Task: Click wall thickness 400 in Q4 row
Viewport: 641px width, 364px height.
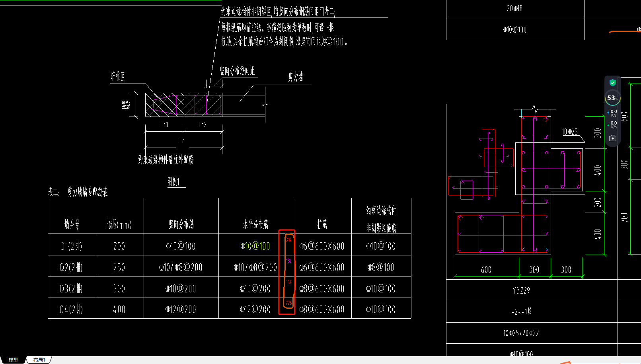Action: 119,309
